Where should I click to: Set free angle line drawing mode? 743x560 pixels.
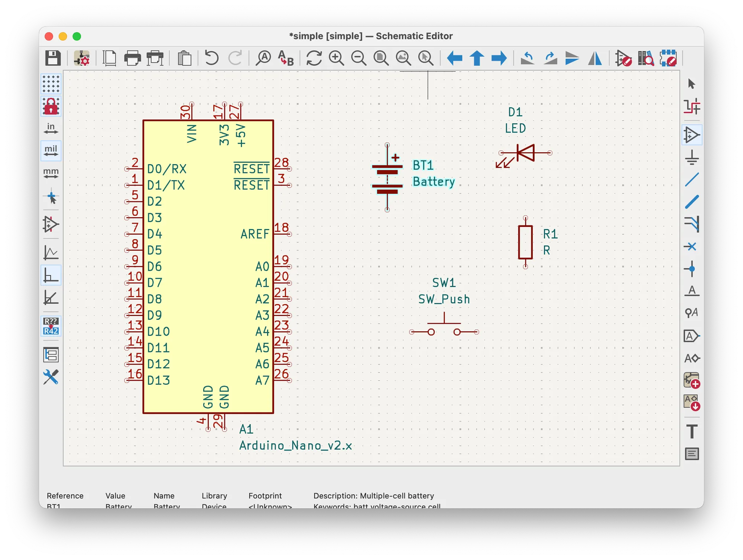point(51,253)
